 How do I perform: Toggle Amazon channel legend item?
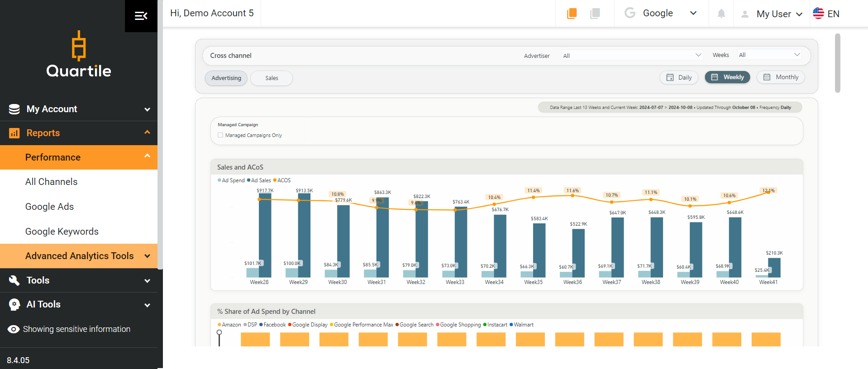coord(229,325)
